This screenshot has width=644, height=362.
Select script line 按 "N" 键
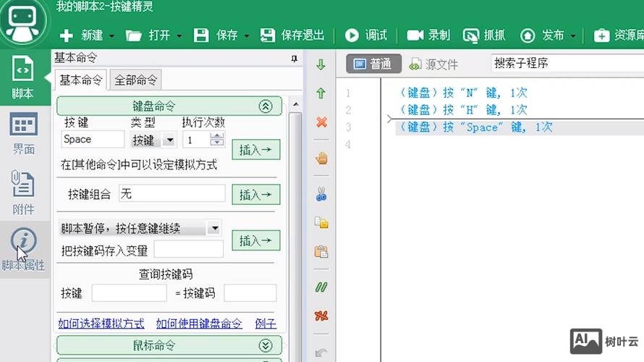click(463, 93)
